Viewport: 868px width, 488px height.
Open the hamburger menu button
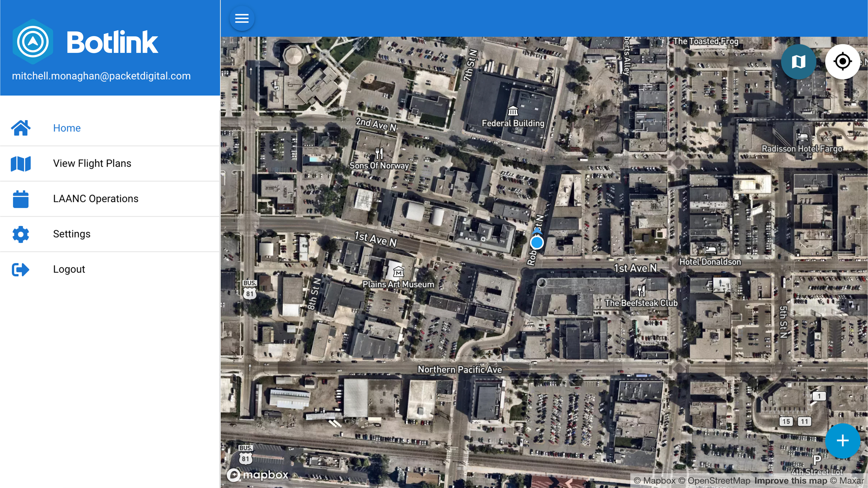tap(242, 18)
